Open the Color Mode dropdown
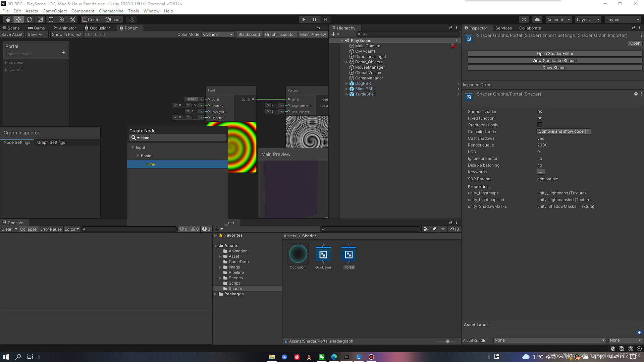 (x=218, y=35)
